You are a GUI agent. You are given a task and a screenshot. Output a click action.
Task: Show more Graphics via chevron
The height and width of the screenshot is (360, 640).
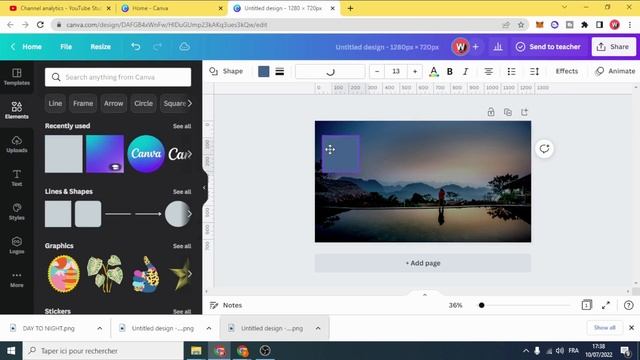[189, 274]
